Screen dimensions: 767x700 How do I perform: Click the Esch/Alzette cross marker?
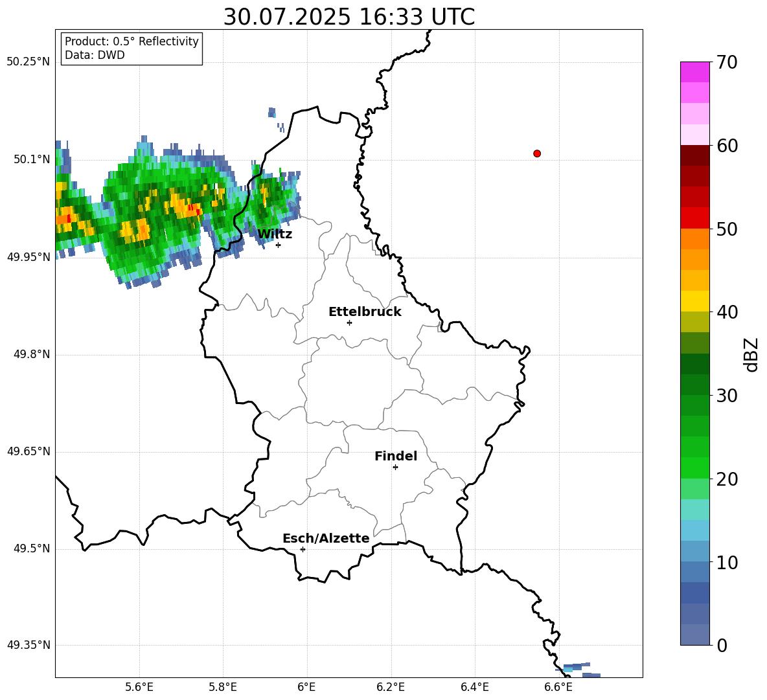click(303, 549)
